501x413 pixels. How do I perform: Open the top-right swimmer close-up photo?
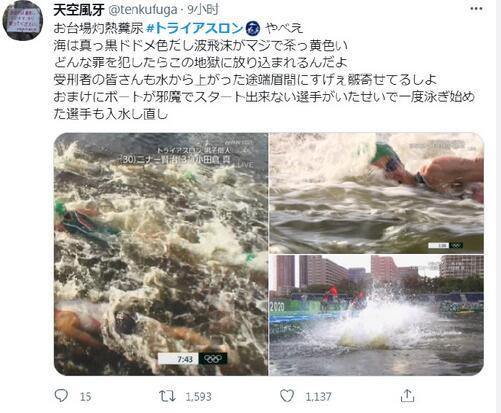(377, 193)
